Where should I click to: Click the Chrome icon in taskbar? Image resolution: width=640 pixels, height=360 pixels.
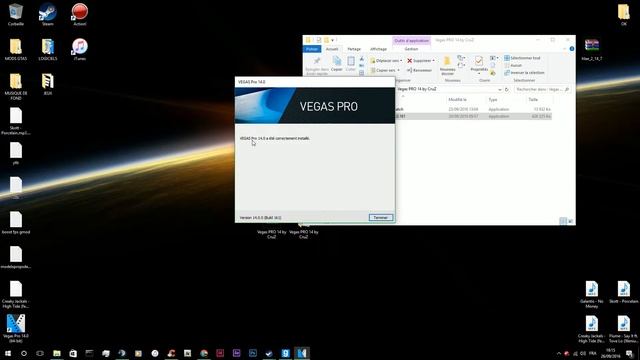point(204,353)
